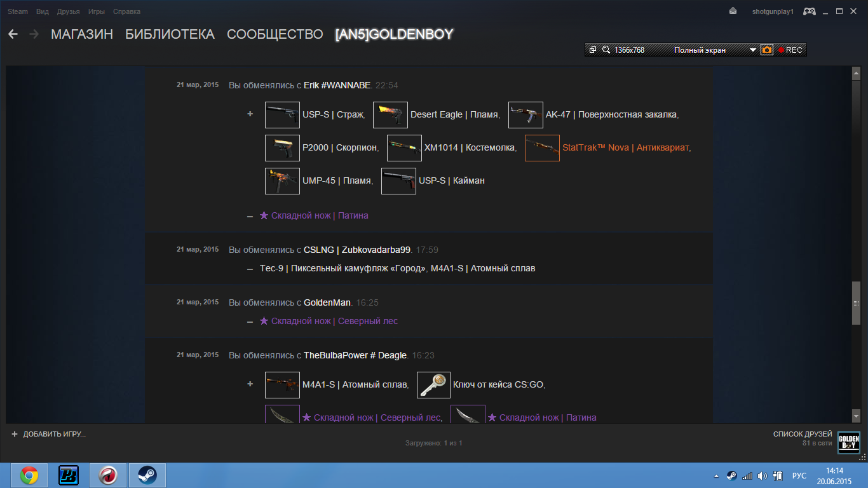
Task: Open the USP-S | Страж item thumbnail
Action: click(x=282, y=115)
